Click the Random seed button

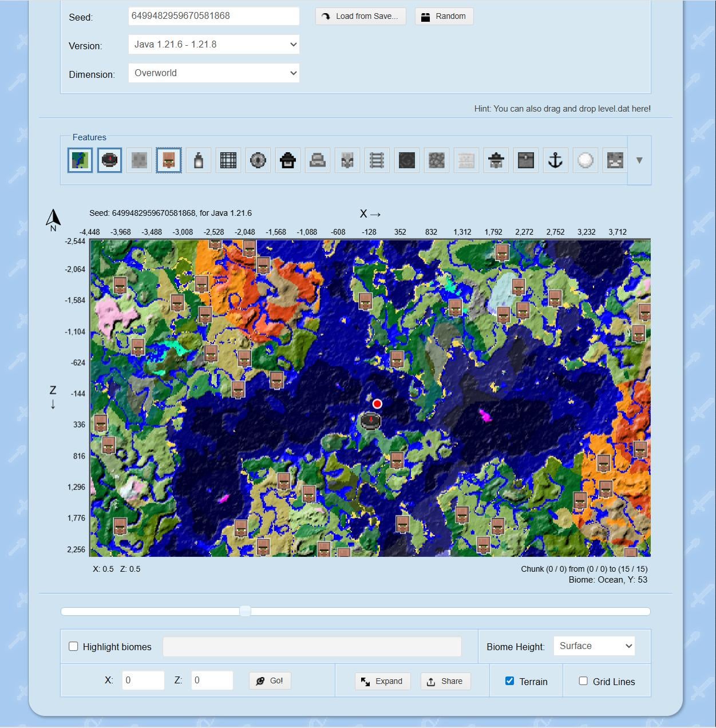tap(444, 16)
